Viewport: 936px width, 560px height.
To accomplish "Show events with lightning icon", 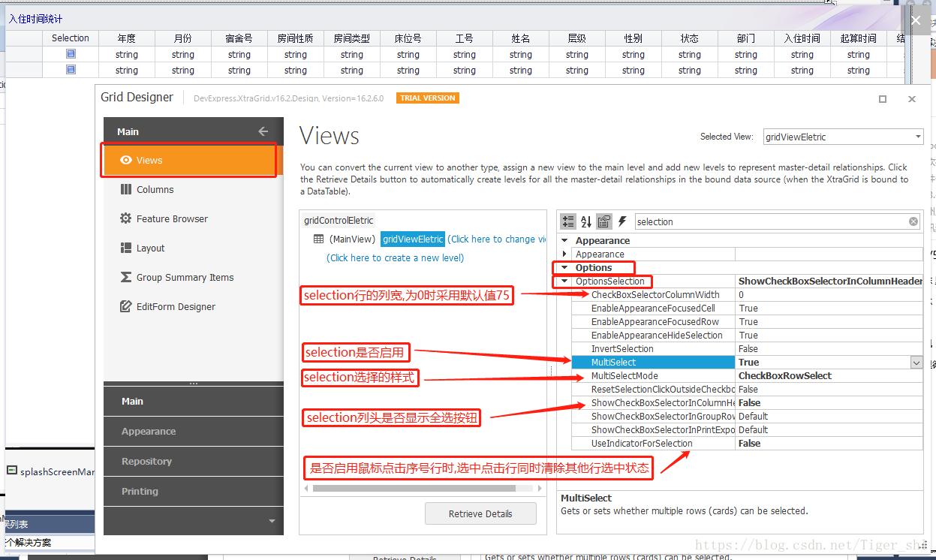I will pos(622,221).
